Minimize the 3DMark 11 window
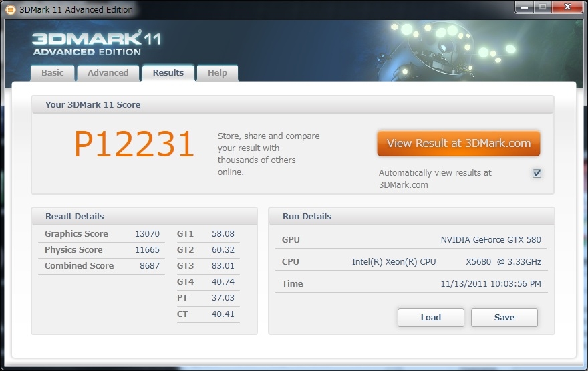Image resolution: width=588 pixels, height=371 pixels. (x=525, y=7)
